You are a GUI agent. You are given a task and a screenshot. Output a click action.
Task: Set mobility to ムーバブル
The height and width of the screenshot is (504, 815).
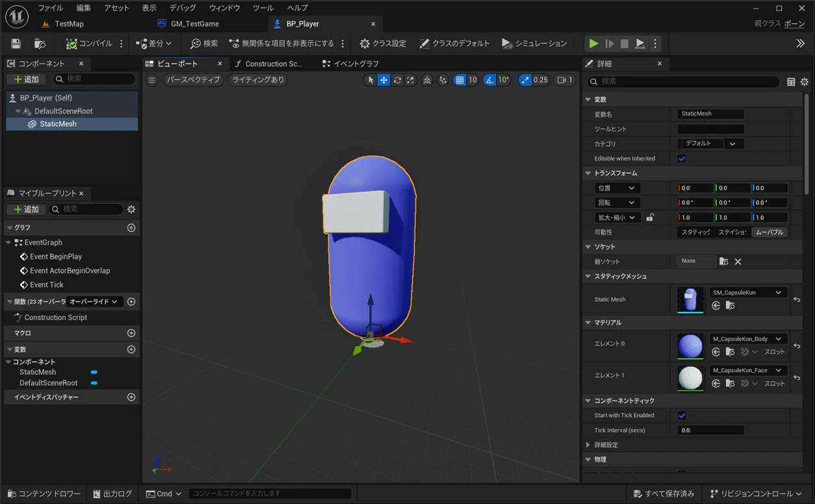[770, 232]
